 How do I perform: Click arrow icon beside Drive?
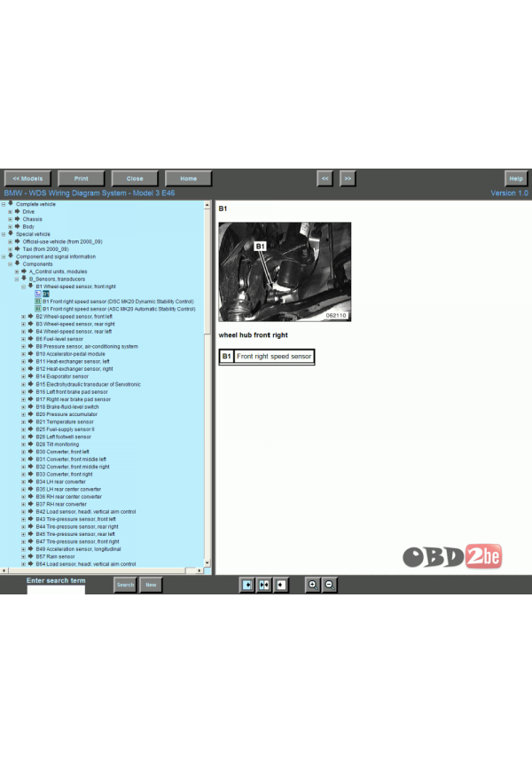coord(17,211)
